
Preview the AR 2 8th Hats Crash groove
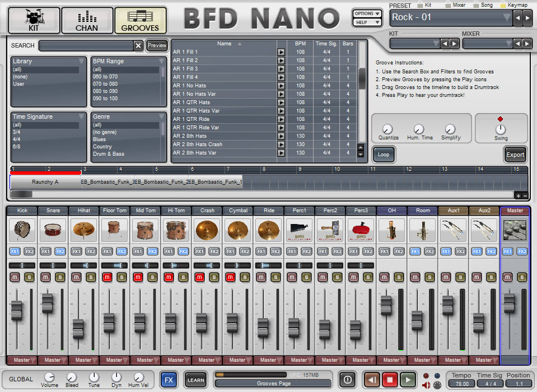(x=281, y=144)
